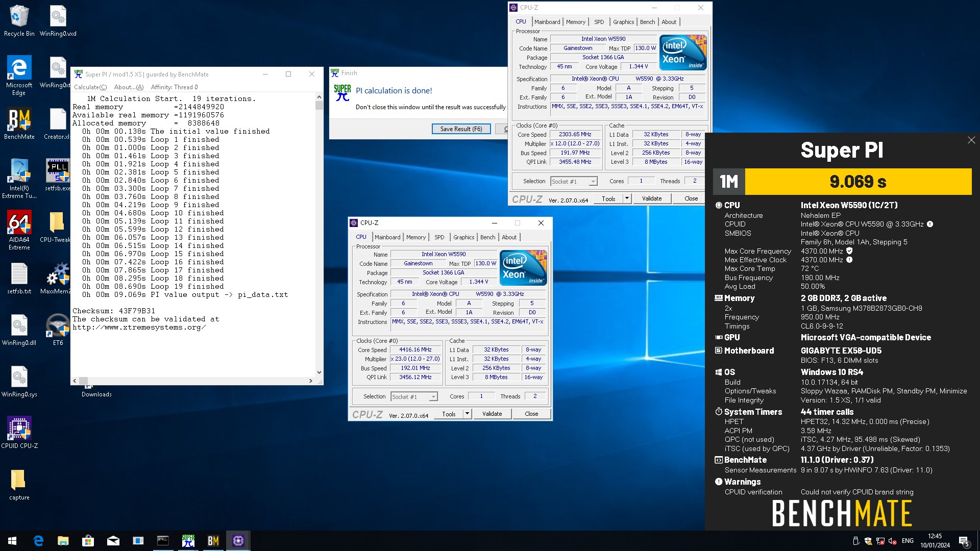980x551 pixels.
Task: Open notification center in system tray
Action: tap(964, 541)
